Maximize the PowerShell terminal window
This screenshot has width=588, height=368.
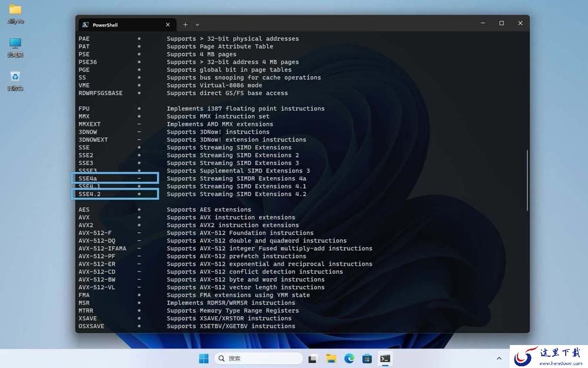pos(502,24)
